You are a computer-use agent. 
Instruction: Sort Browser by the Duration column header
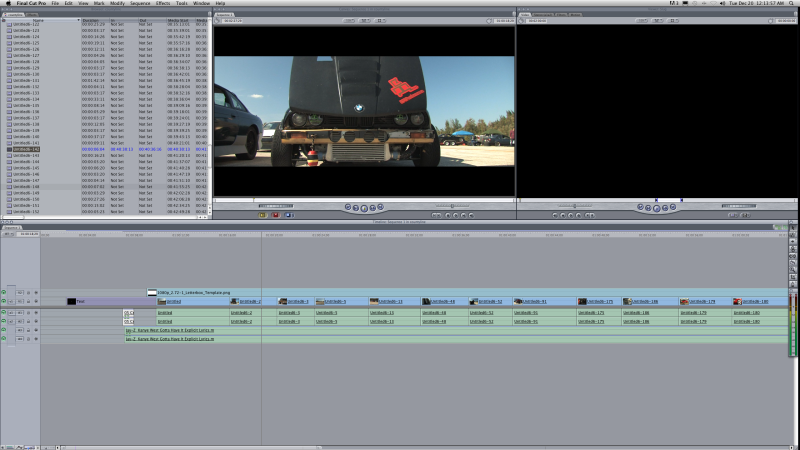(95, 20)
